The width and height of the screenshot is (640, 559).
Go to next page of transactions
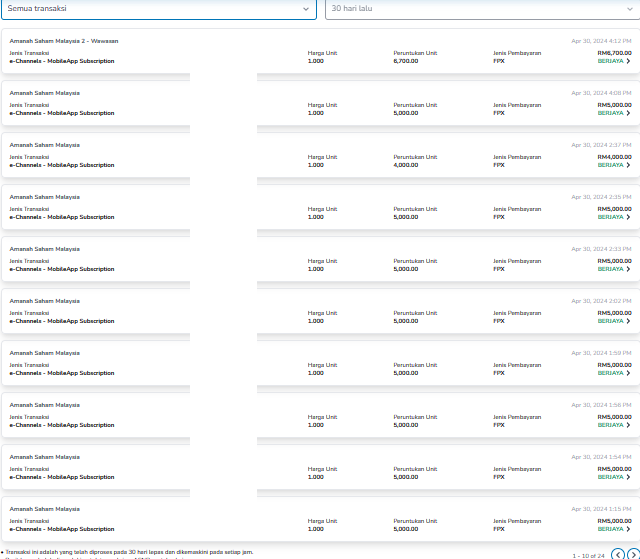pyautogui.click(x=633, y=554)
